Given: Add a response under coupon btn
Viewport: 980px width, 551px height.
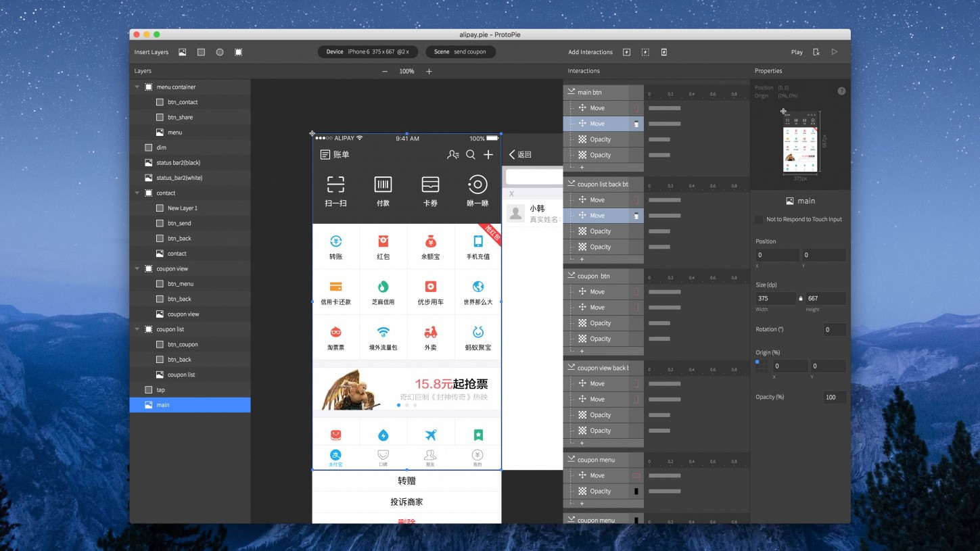Looking at the screenshot, I should coord(582,351).
